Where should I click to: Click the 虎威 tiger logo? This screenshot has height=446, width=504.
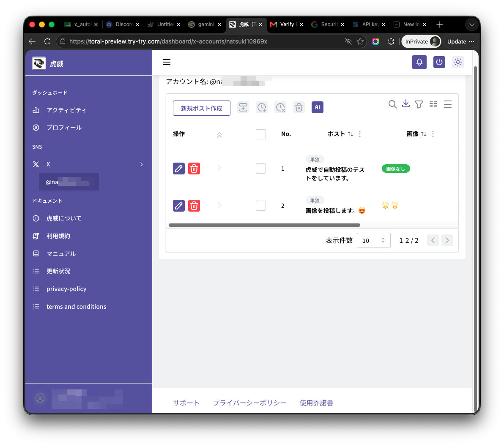coord(39,63)
